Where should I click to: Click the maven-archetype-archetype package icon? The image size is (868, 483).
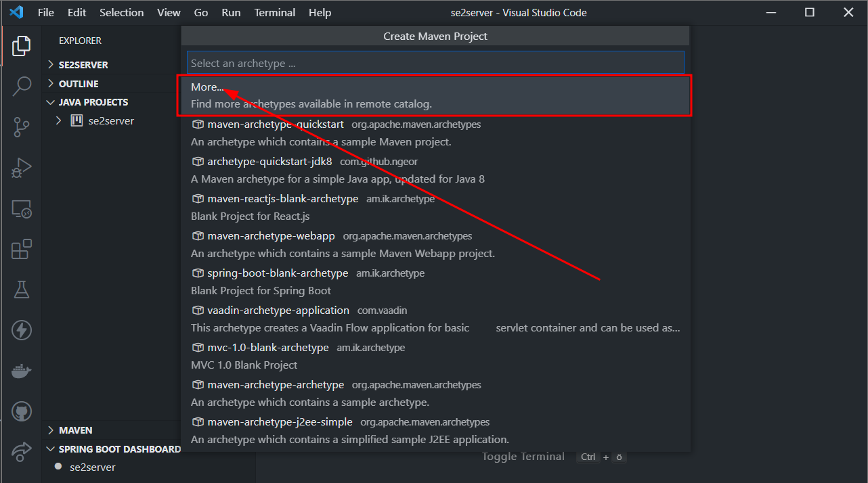(x=198, y=385)
